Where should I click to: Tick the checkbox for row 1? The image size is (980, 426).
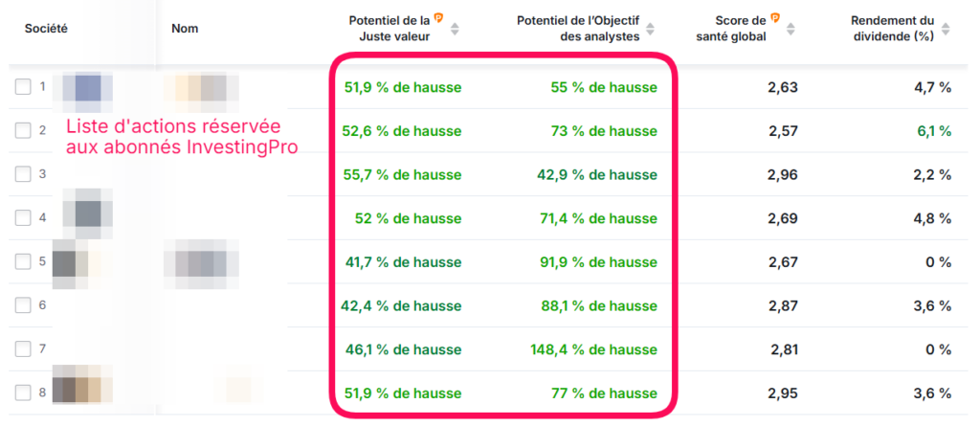[23, 88]
